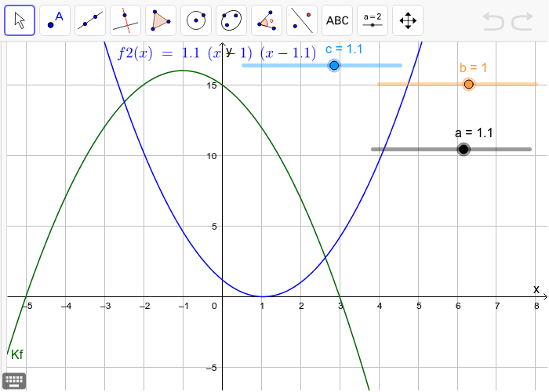This screenshot has height=392, width=549.
Task: Click the 'c = 1.1' slider label
Action: pos(344,49)
